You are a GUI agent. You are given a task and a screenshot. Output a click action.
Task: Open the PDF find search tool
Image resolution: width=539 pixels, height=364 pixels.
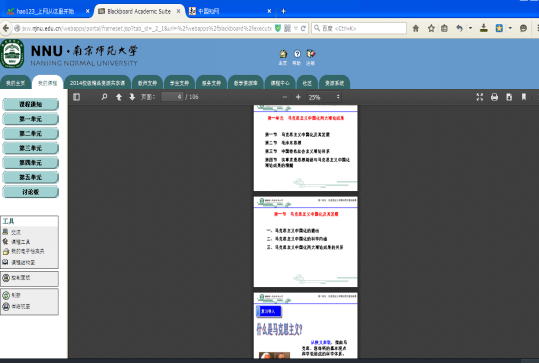coord(104,97)
